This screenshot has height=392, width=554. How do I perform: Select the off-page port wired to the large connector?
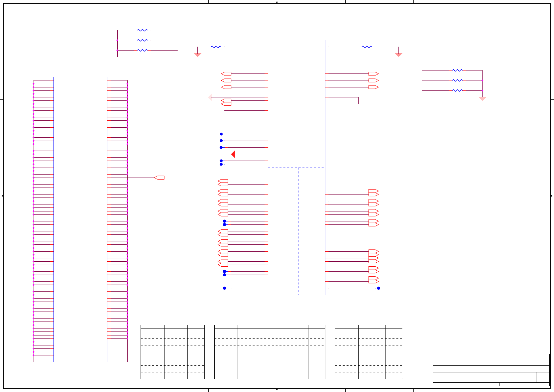[x=160, y=178]
